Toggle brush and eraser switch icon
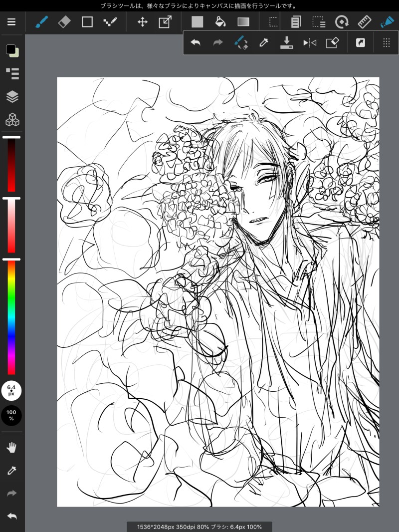399x532 pixels. (x=241, y=43)
